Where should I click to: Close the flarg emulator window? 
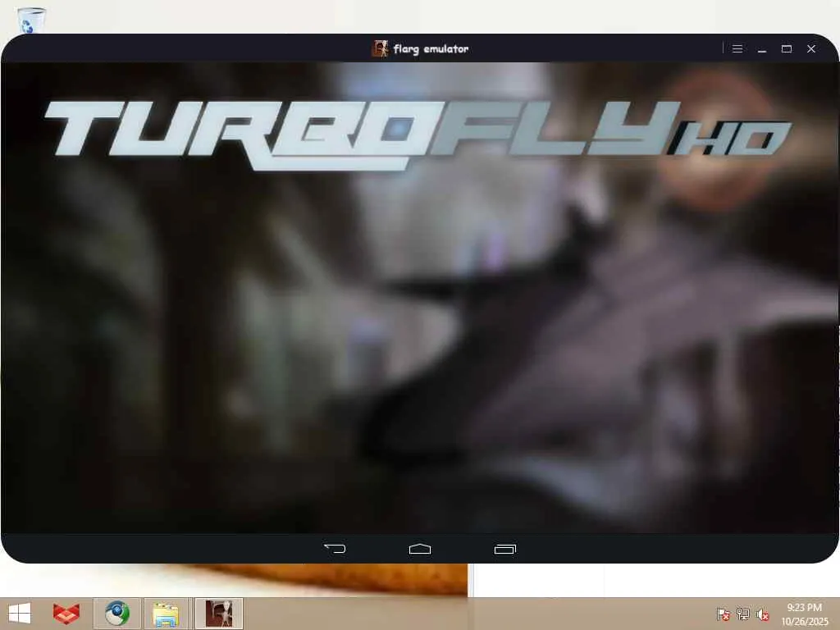tap(811, 48)
